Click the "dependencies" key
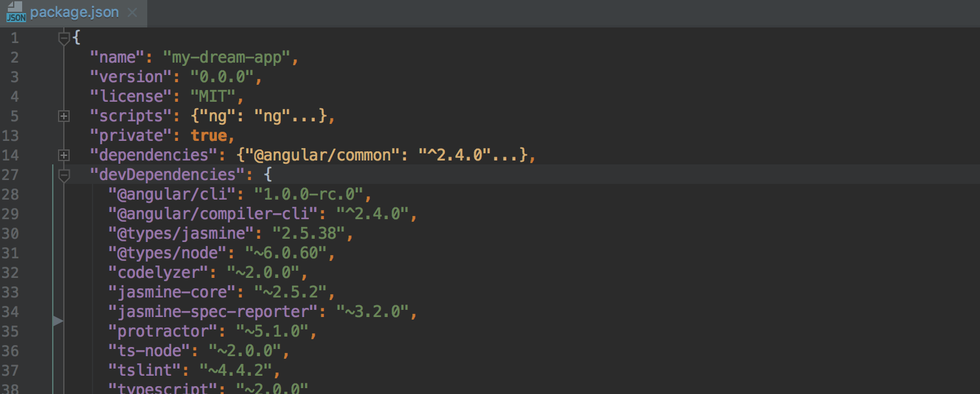The width and height of the screenshot is (980, 394). pyautogui.click(x=154, y=155)
